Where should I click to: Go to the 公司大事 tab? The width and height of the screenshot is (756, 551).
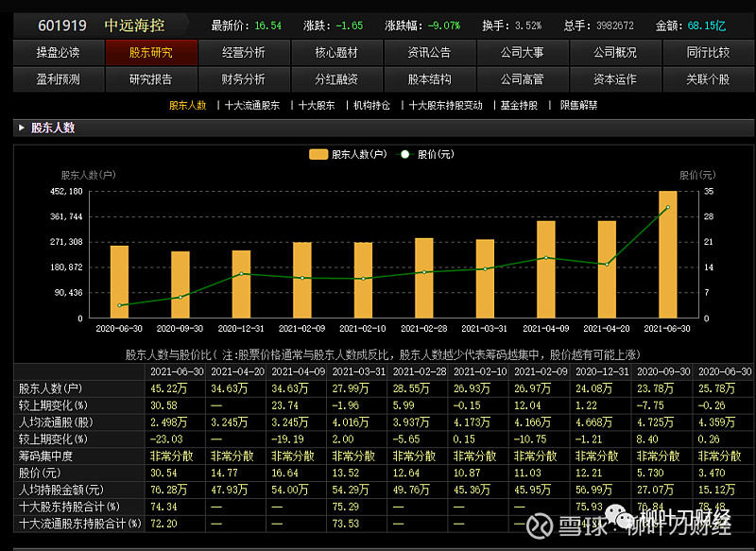pos(523,53)
